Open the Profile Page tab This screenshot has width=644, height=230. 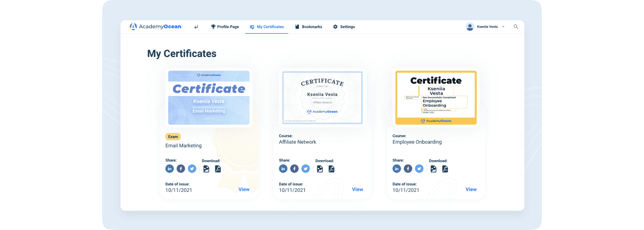pos(225,27)
